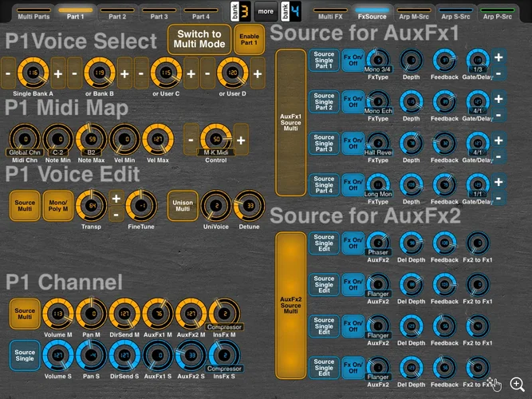Click the Detune knob

(249, 206)
